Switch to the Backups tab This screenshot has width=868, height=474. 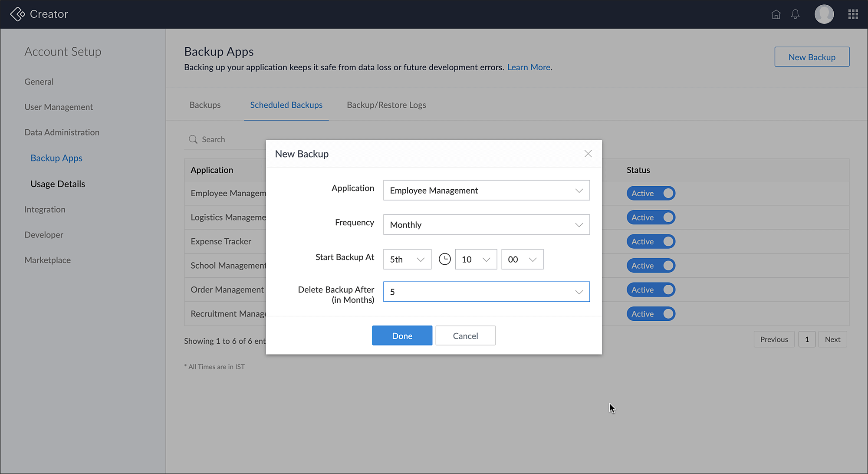pyautogui.click(x=205, y=105)
